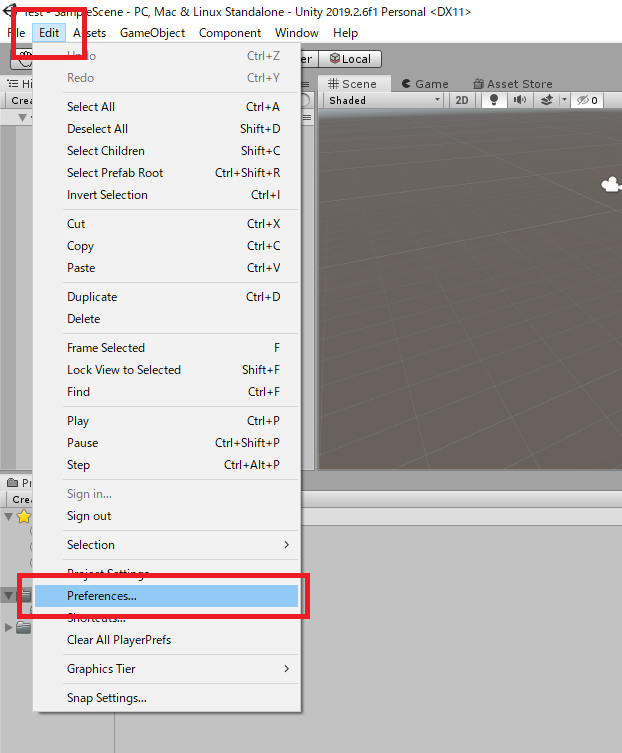Toggle scene audio with the speaker icon
The image size is (622, 753).
click(519, 100)
